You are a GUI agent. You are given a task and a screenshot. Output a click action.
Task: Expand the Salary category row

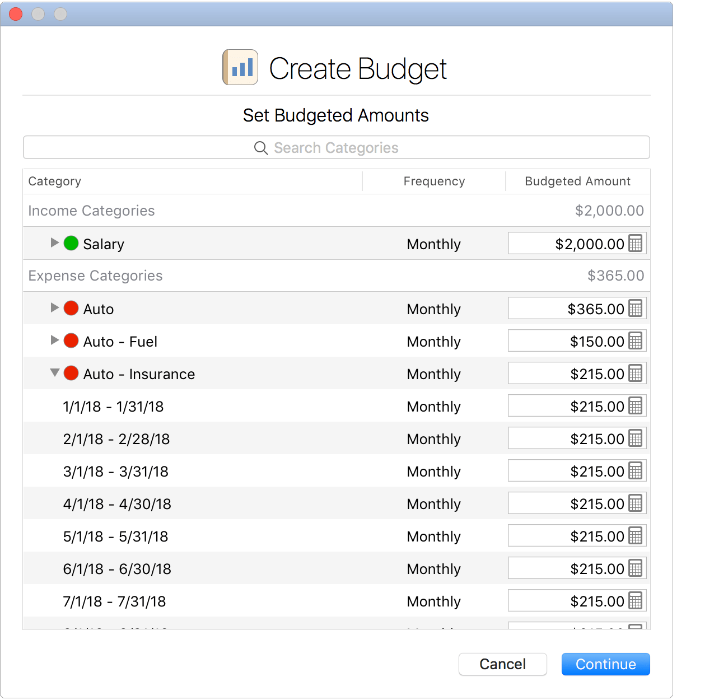pyautogui.click(x=54, y=243)
